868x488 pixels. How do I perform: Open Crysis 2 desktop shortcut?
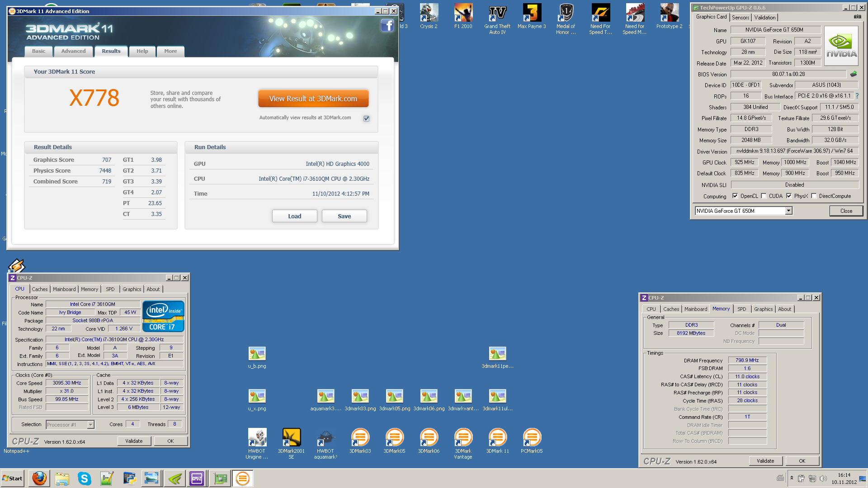[x=429, y=17]
